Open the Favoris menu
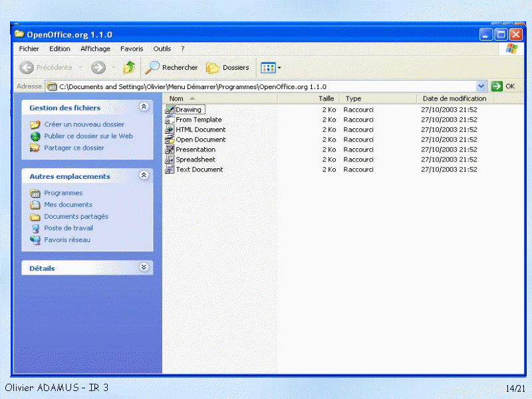The width and height of the screenshot is (532, 399). 132,49
